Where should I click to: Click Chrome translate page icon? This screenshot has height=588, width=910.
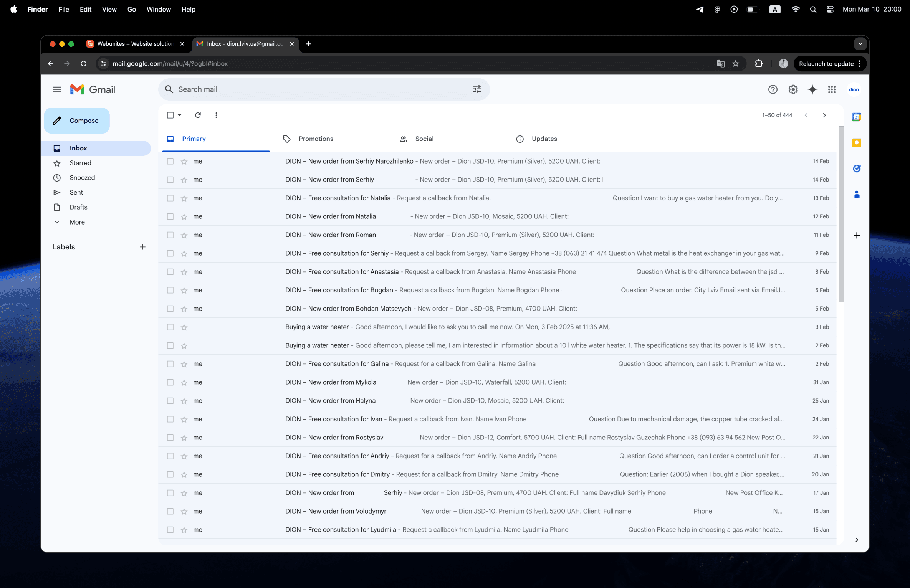pos(720,64)
